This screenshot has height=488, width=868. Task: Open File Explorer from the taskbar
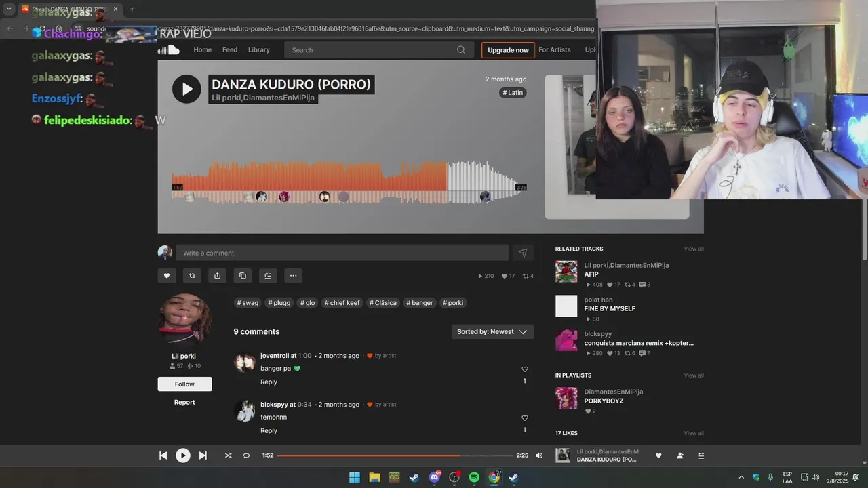point(374,477)
